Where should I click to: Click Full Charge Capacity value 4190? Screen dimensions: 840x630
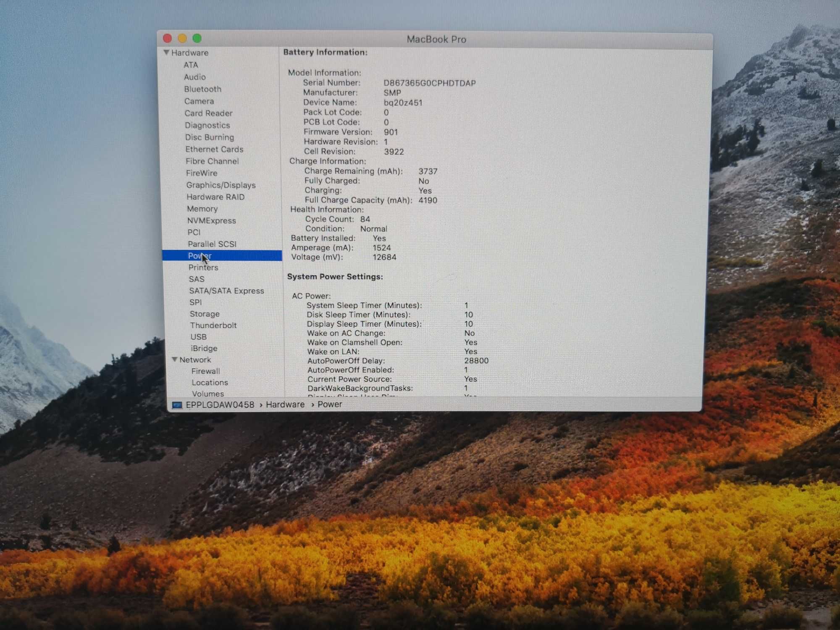428,200
